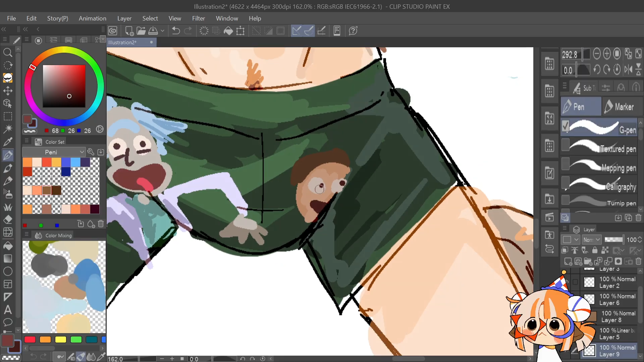Screen dimensions: 644x362
Task: Select the Calligraphy sub tool
Action: coord(599,183)
